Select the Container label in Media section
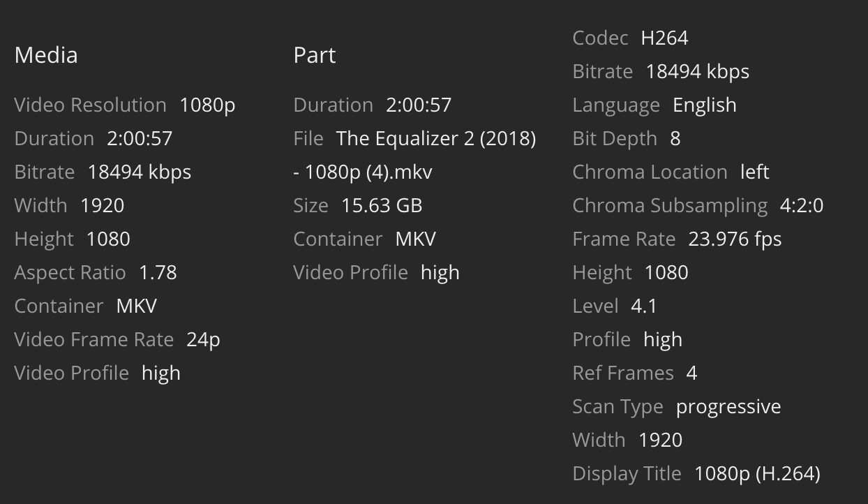Viewport: 868px width, 504px height. 59,306
